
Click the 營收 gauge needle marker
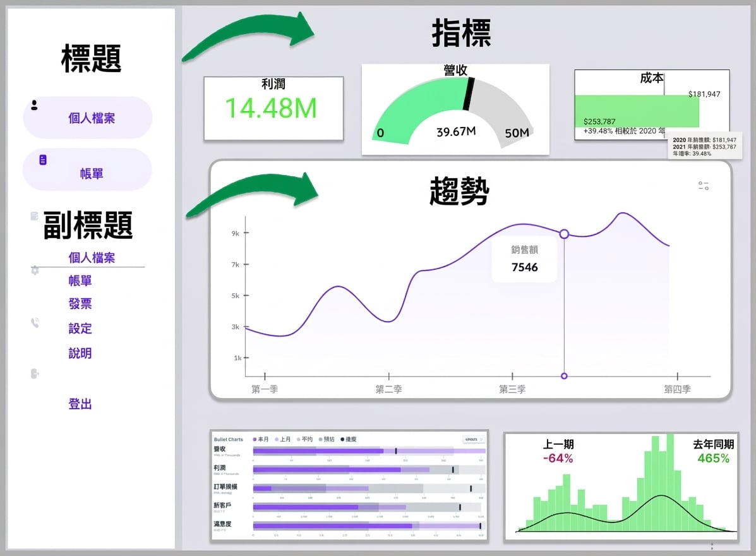(x=469, y=94)
